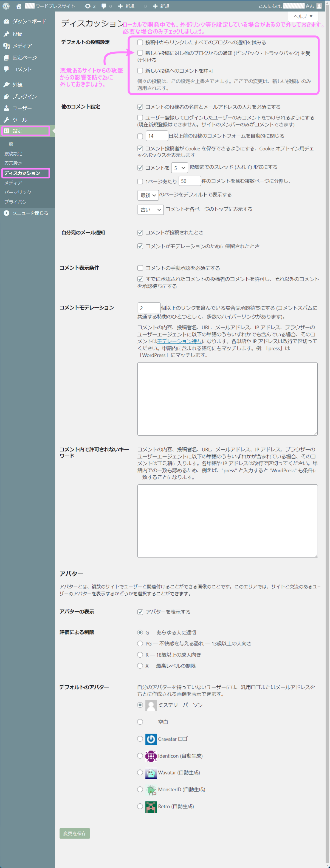Expand the ヘルプ help tab
The width and height of the screenshot is (330, 868).
303,16
